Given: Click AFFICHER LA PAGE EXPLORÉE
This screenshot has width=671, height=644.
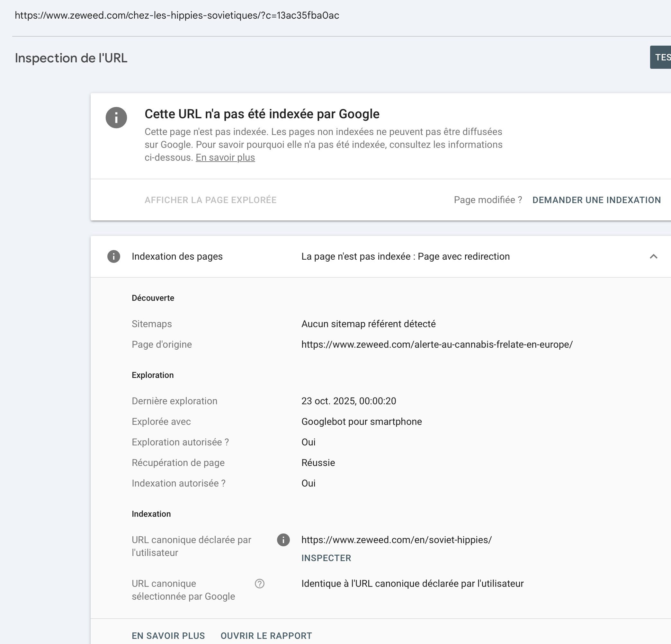Looking at the screenshot, I should point(210,200).
